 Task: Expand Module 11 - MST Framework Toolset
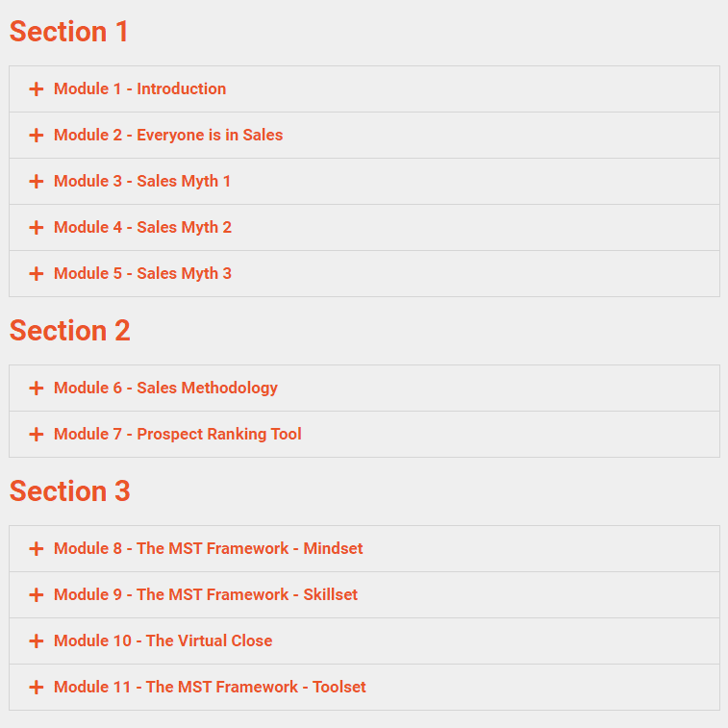tap(210, 688)
